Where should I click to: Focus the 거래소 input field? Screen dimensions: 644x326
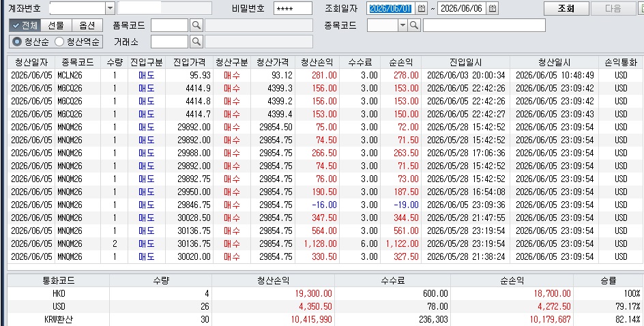click(x=169, y=42)
